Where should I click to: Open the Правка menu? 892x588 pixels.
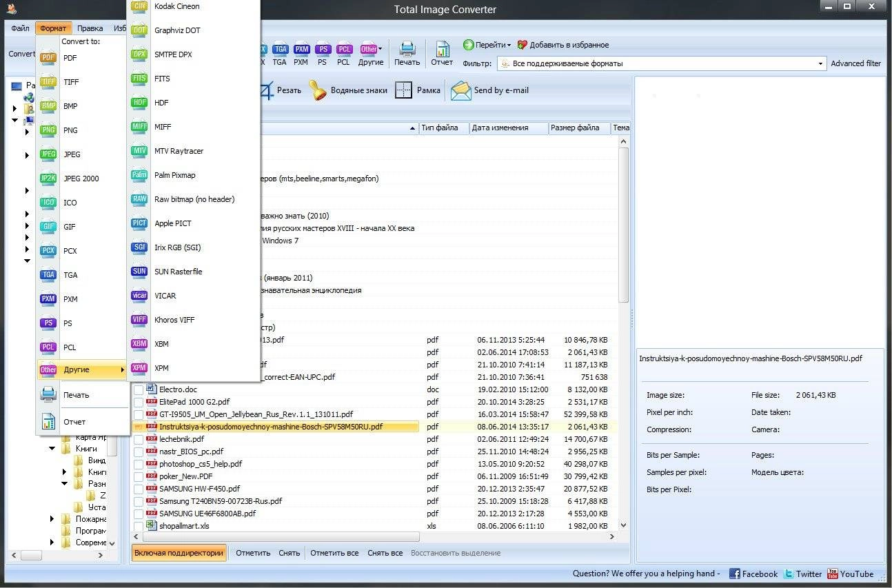[x=90, y=28]
